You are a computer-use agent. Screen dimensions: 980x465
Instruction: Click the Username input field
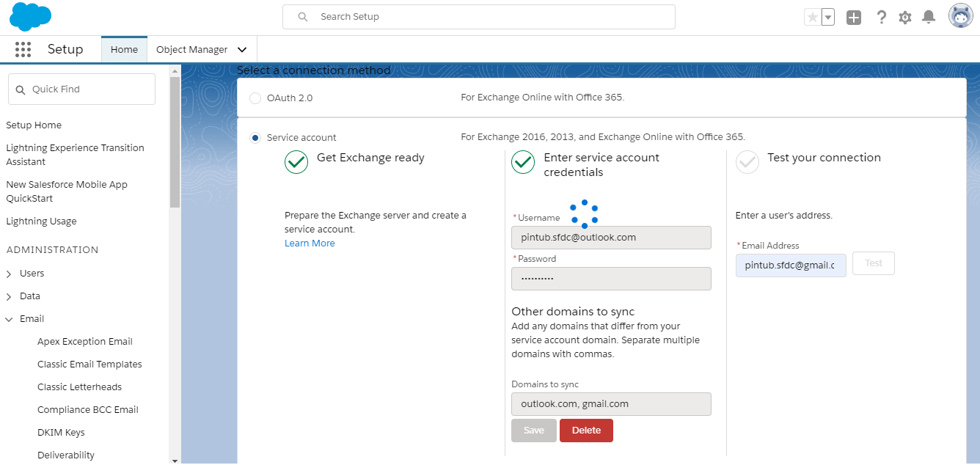pyautogui.click(x=611, y=238)
